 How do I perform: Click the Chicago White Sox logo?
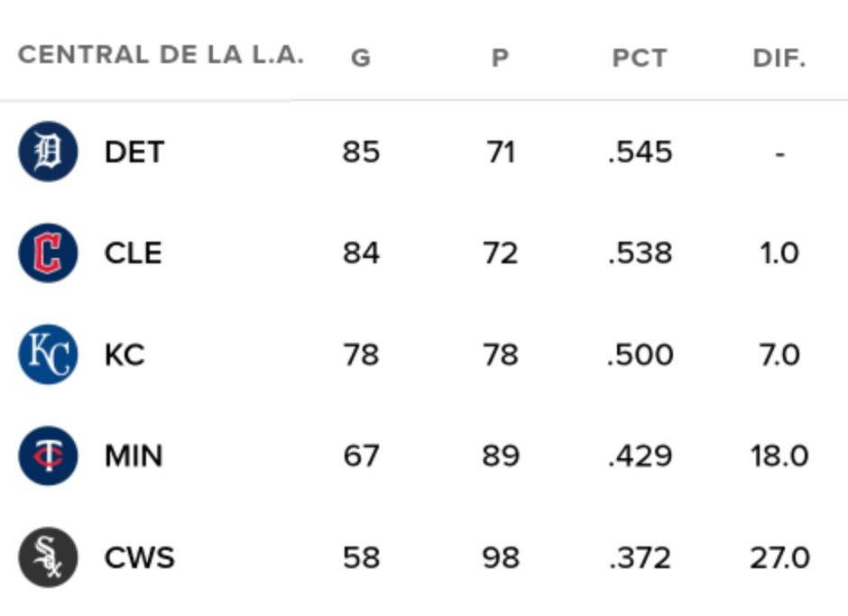tap(48, 557)
